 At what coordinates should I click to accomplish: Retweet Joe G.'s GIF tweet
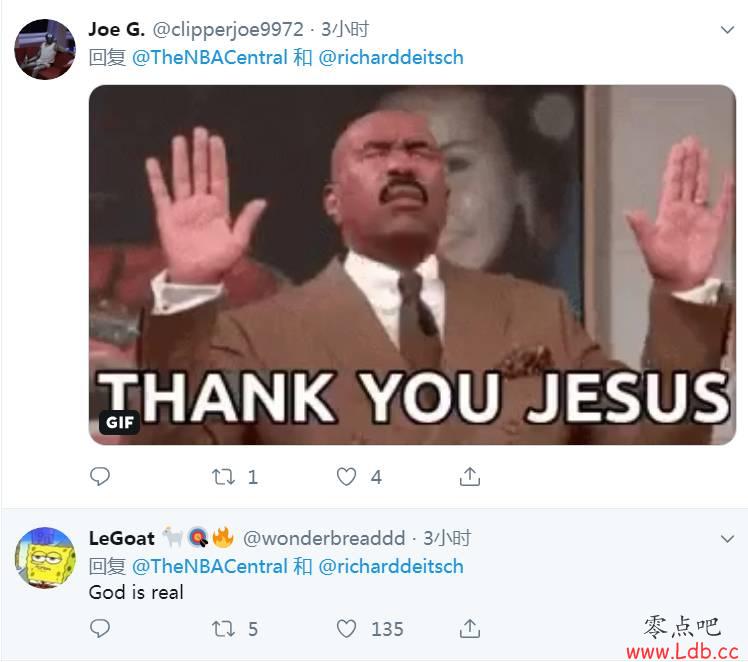pos(223,476)
